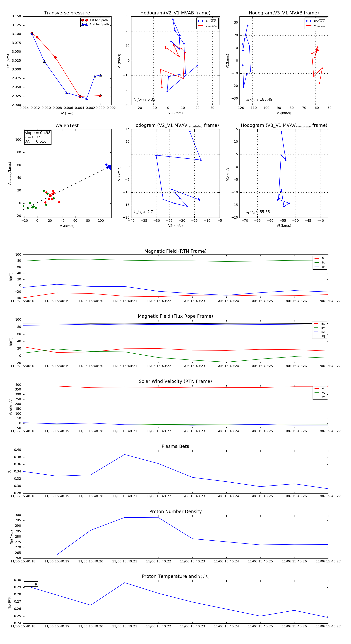Click the λ1/λ2 ≈ 6.35 annotation
The width and height of the screenshot is (351, 644).
144,100
